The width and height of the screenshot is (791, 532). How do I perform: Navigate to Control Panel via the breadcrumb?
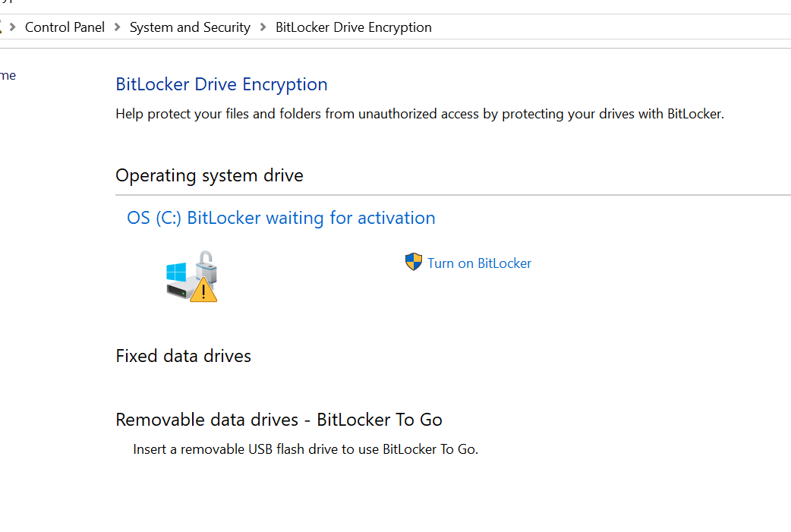point(65,27)
